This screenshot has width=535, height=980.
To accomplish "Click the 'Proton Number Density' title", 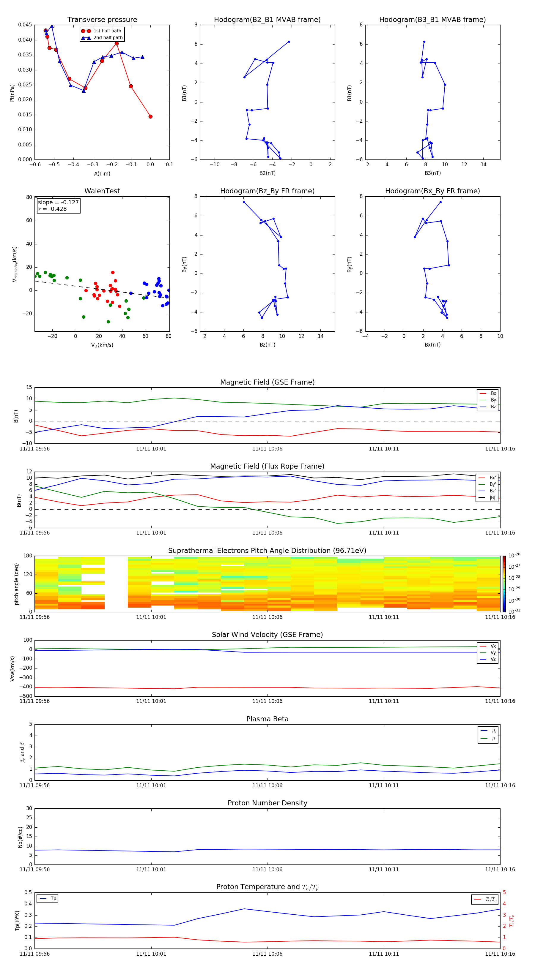I will 267,803.
